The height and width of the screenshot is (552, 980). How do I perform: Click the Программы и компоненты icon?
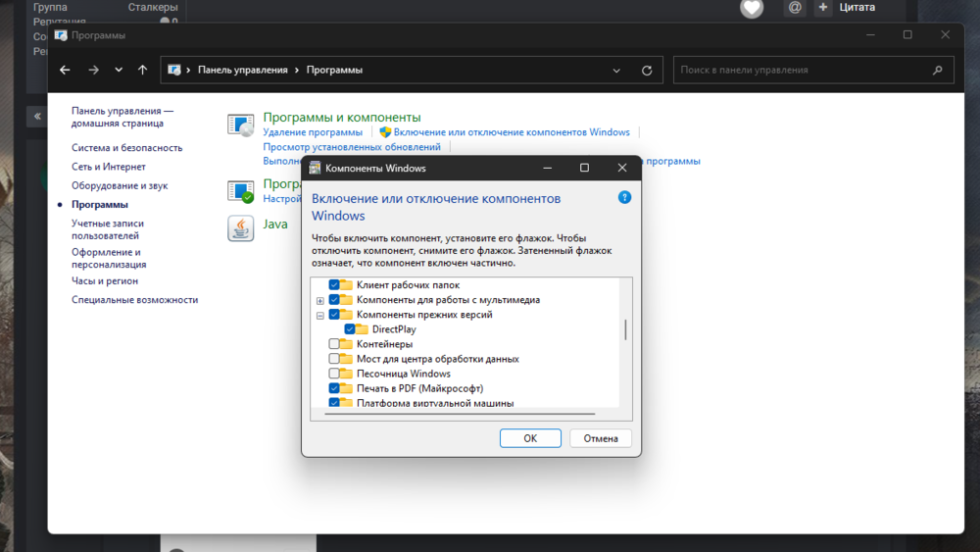click(x=241, y=125)
